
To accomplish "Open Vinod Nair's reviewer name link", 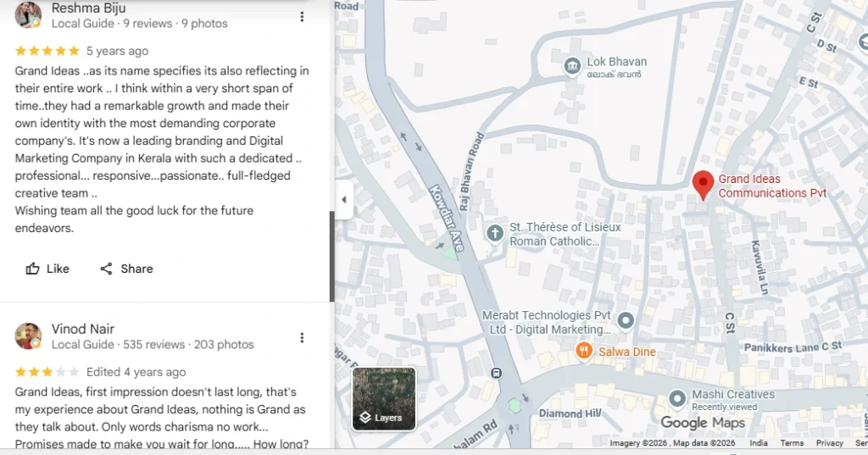I will pyautogui.click(x=83, y=329).
